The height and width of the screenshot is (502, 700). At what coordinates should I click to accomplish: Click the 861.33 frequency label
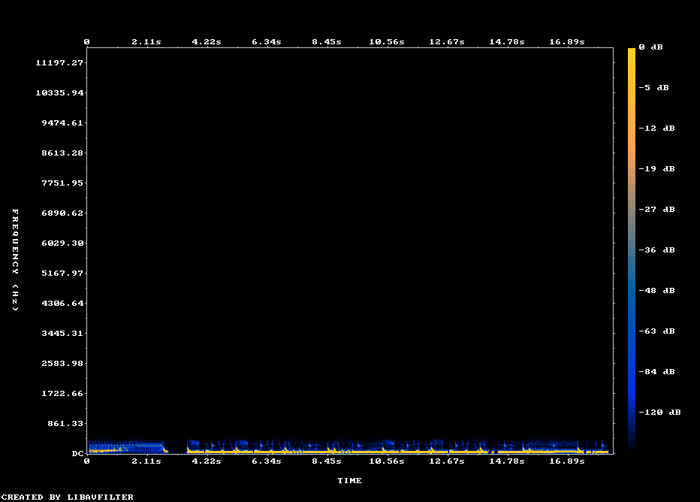66,423
